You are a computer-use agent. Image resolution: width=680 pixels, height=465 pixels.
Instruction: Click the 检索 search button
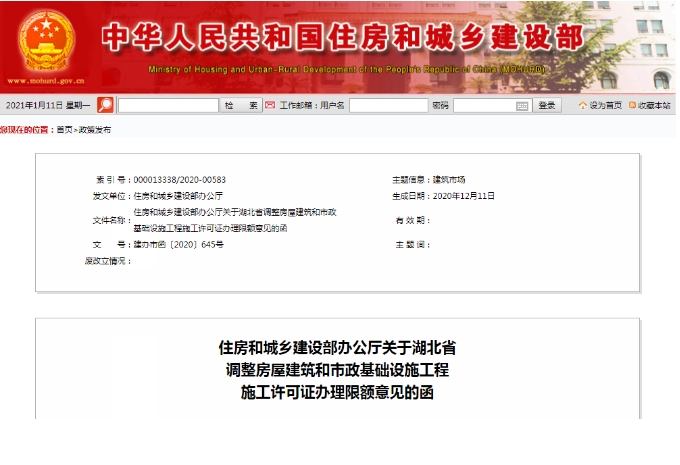coord(241,105)
